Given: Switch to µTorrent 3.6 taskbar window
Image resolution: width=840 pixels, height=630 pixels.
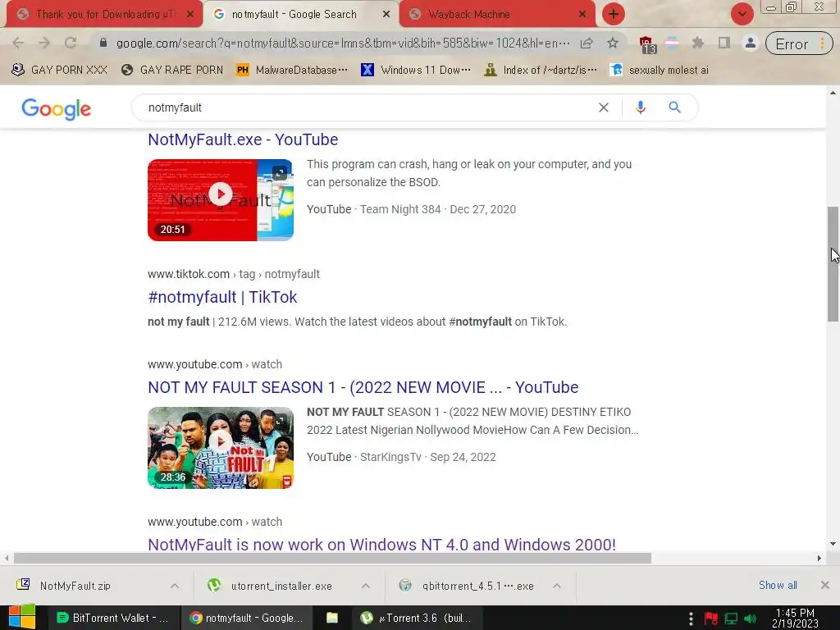Looking at the screenshot, I should [418, 618].
